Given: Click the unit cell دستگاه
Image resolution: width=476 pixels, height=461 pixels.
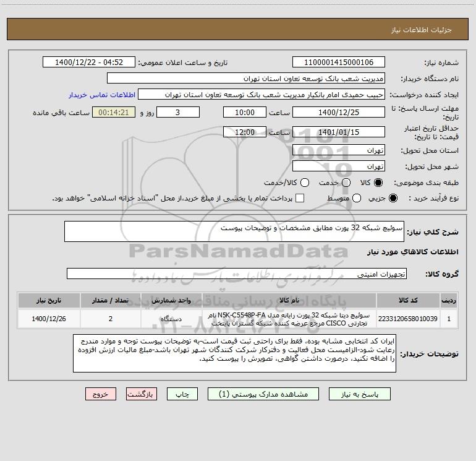Looking at the screenshot, I should pos(171,319).
